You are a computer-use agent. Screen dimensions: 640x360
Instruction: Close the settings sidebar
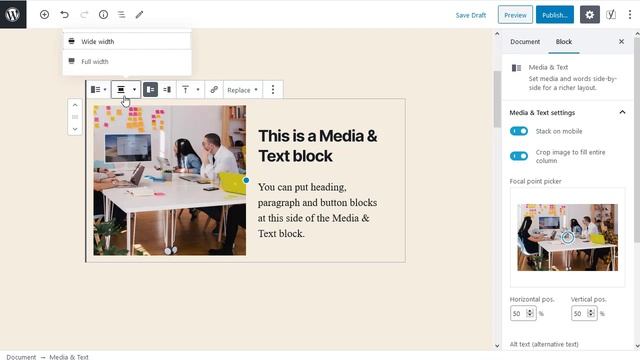pyautogui.click(x=621, y=42)
